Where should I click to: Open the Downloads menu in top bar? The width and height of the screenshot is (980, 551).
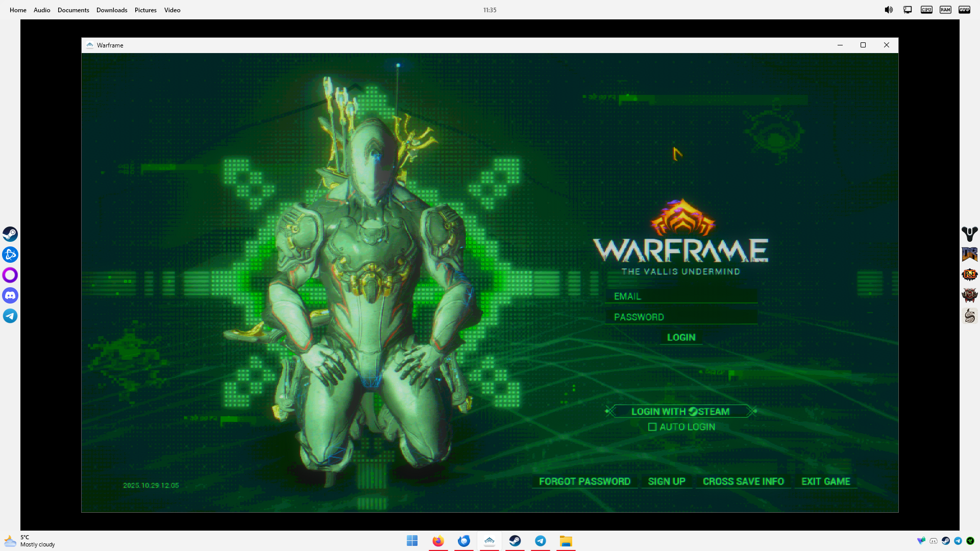[x=112, y=10]
